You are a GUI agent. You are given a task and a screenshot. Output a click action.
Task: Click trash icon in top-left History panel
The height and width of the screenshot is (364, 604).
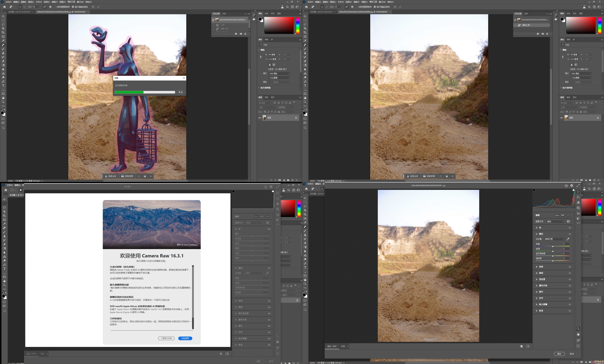245,34
